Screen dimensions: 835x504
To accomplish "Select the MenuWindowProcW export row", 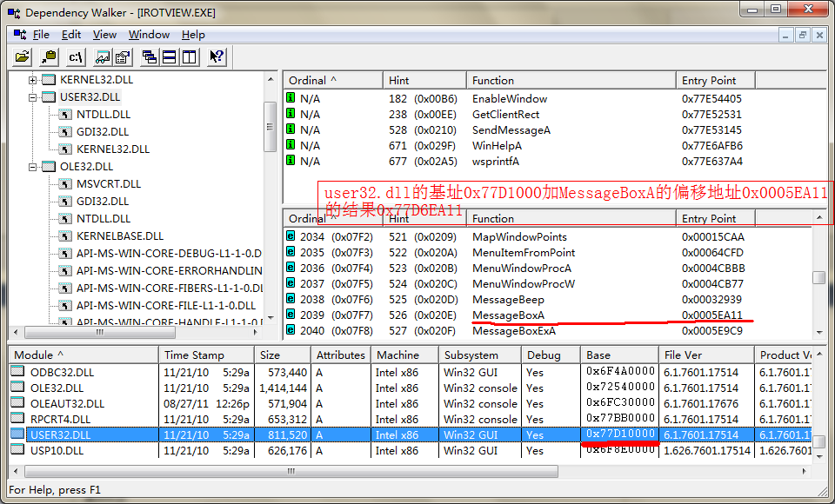I will (548, 283).
